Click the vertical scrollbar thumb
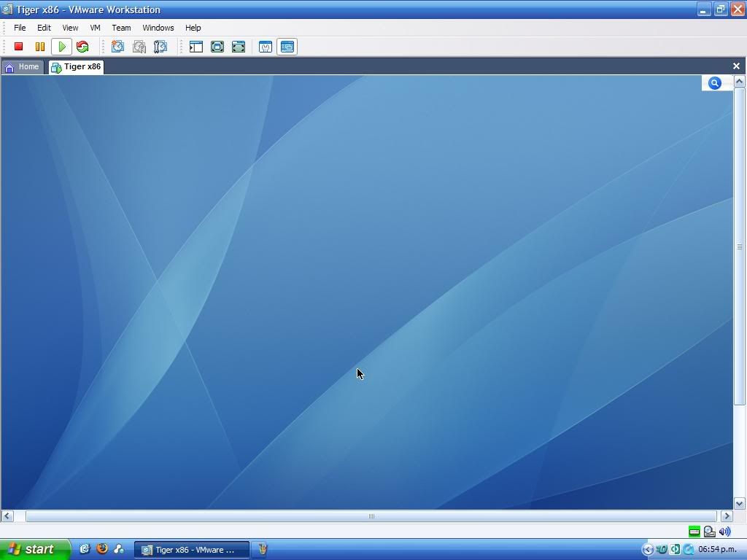 pyautogui.click(x=740, y=246)
